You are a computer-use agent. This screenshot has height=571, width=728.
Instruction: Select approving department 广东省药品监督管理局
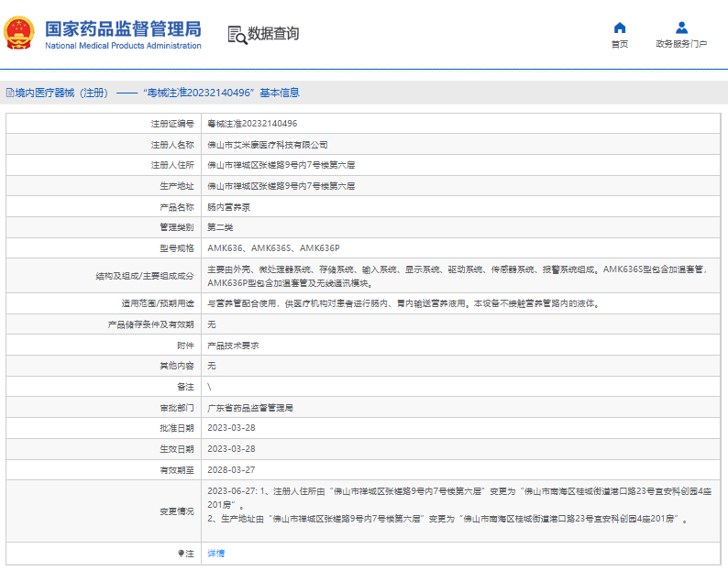coord(249,408)
